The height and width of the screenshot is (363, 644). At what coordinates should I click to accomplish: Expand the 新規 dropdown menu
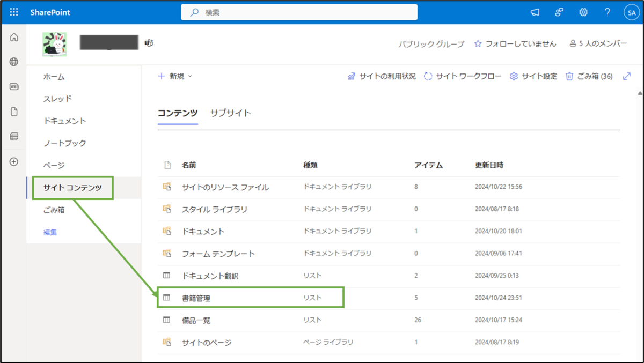(x=175, y=76)
